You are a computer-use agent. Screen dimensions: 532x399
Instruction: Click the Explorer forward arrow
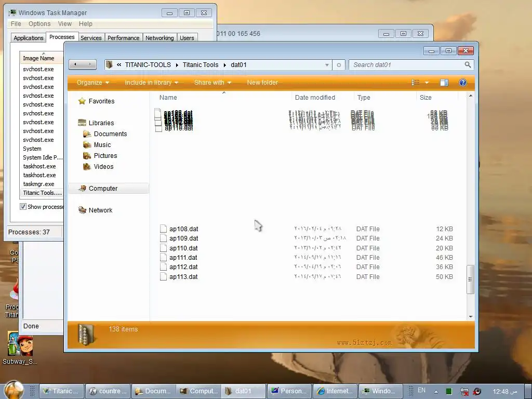(x=90, y=64)
